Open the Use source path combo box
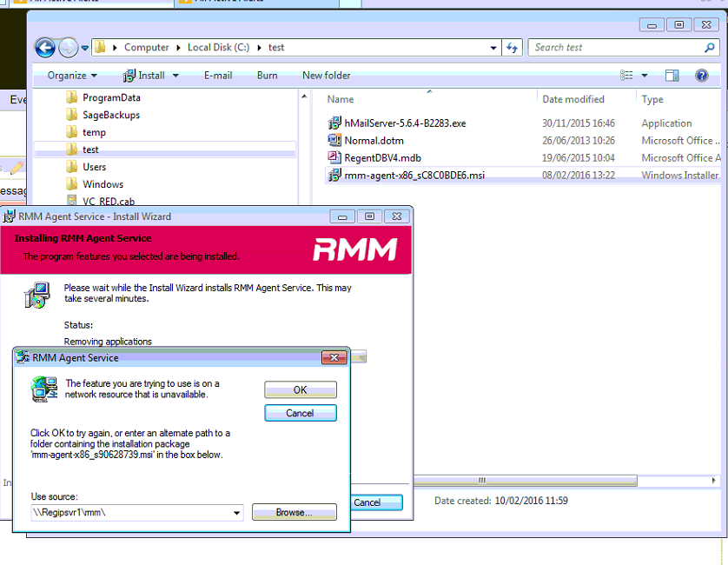The width and height of the screenshot is (728, 565). pos(137,513)
